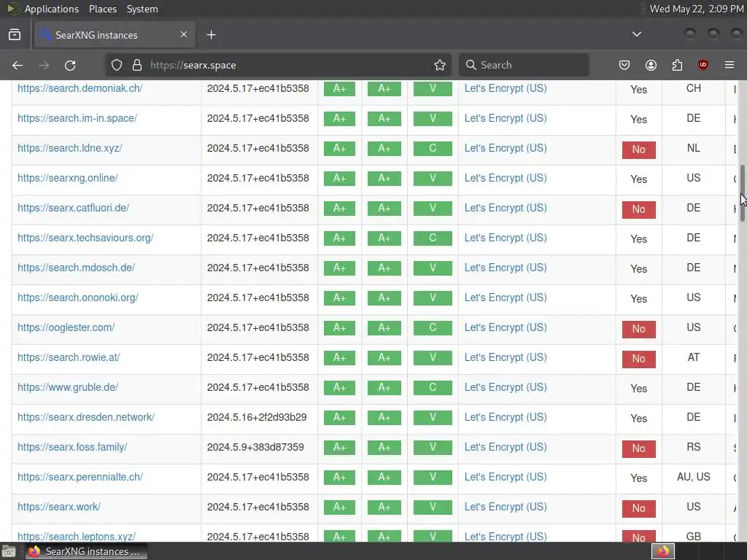Viewport: 747px width, 560px height.
Task: Click the red No badge in searx.foss.family row
Action: (639, 448)
